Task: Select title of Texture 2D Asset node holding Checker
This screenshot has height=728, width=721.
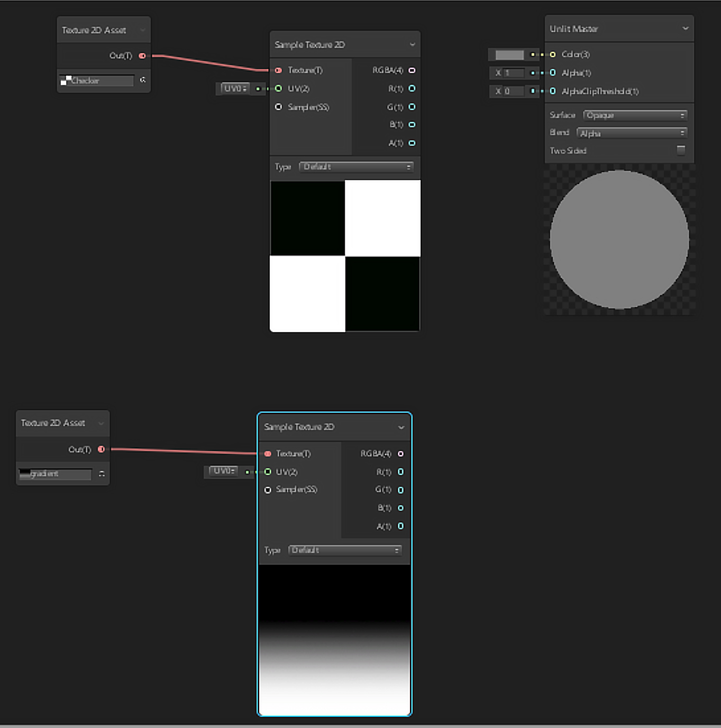Action: (94, 31)
